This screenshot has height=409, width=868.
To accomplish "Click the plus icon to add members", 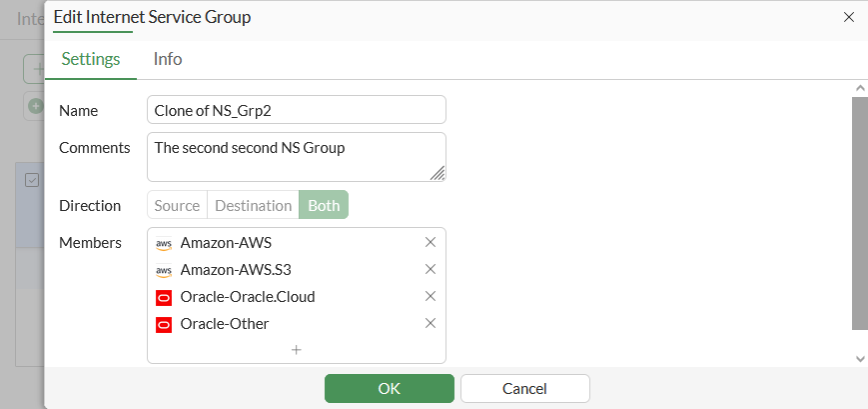I will (297, 350).
